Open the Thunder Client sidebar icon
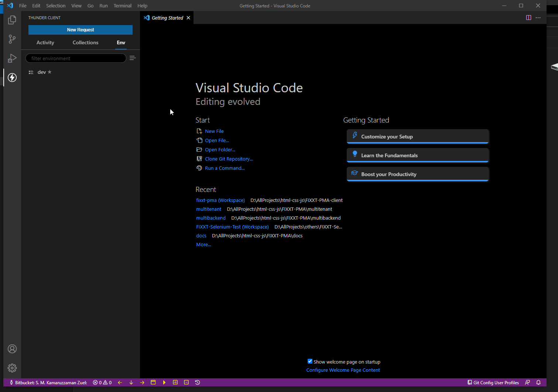558x392 pixels. click(12, 78)
